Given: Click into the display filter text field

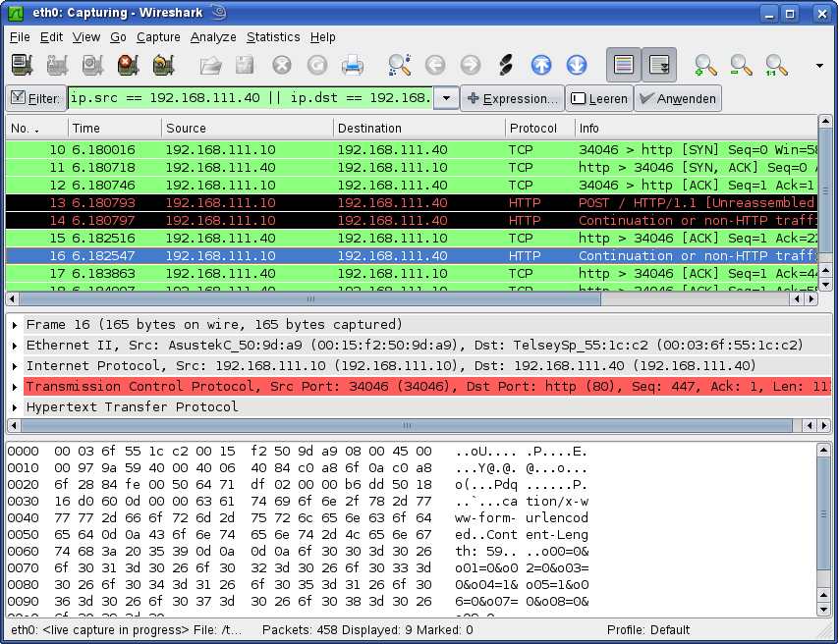Looking at the screenshot, I should tap(251, 98).
